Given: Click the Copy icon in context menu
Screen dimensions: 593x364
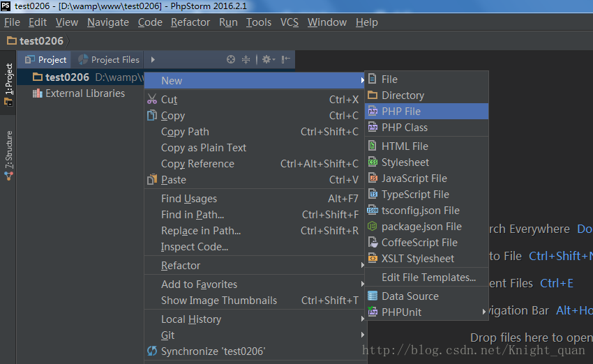Looking at the screenshot, I should (152, 115).
